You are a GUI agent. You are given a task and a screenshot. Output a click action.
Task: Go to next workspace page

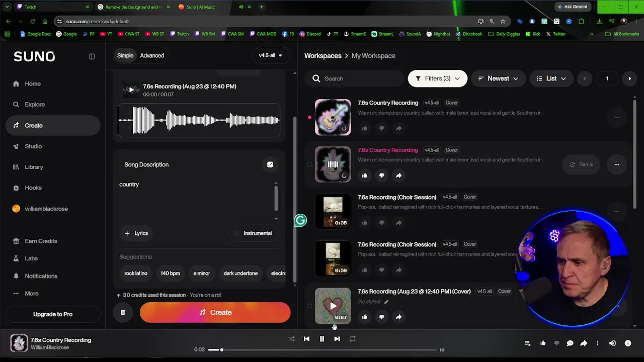click(x=629, y=78)
